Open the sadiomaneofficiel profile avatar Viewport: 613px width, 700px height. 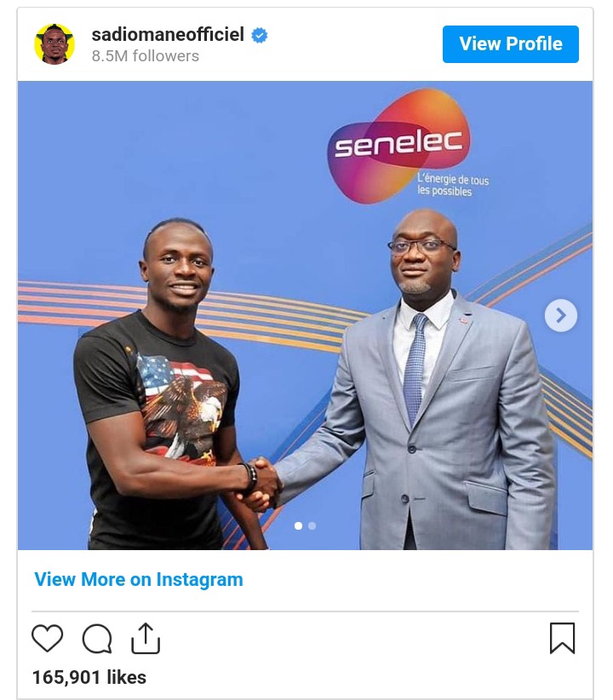54,44
